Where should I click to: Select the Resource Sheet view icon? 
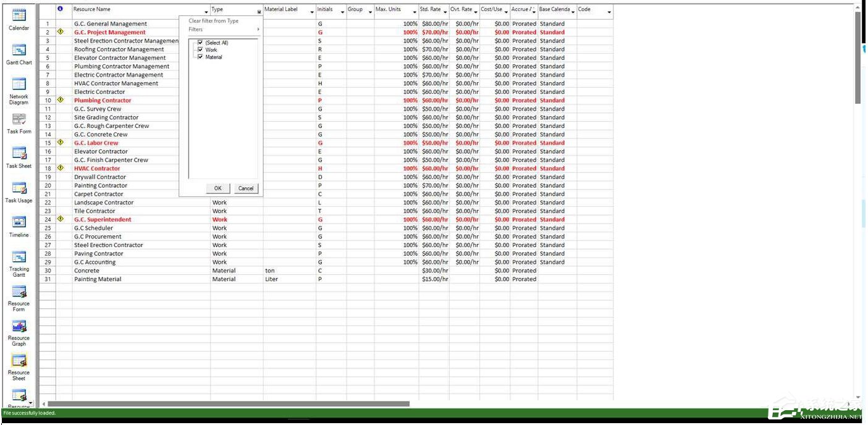tap(19, 360)
